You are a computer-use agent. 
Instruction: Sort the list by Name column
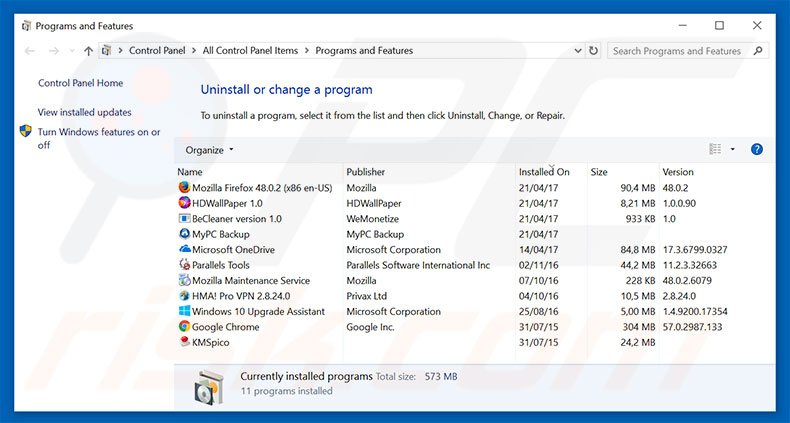tap(190, 172)
